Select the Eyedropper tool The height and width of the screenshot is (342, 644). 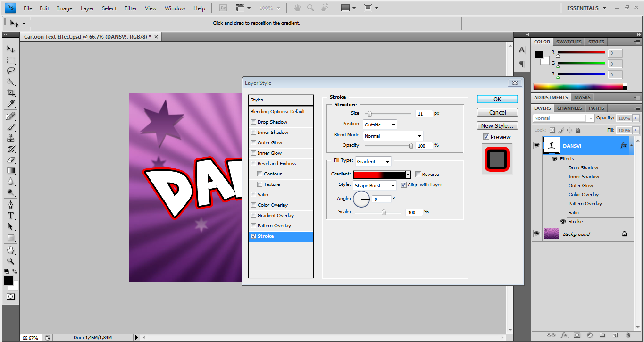[x=10, y=104]
